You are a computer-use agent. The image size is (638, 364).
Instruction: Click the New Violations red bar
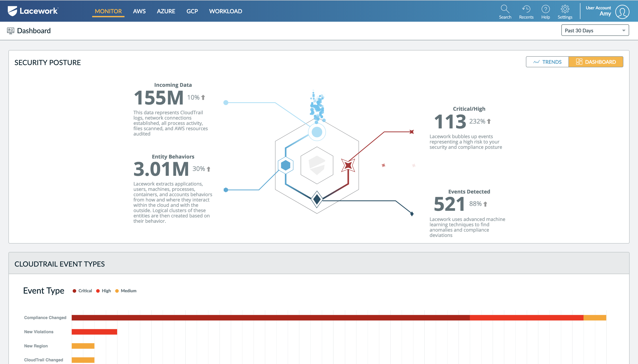[94, 332]
